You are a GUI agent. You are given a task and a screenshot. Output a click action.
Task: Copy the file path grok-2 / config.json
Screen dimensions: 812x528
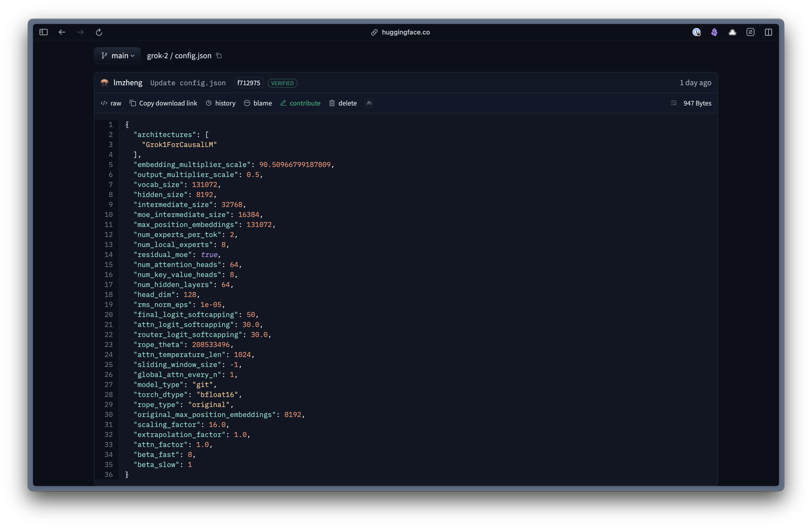click(219, 55)
